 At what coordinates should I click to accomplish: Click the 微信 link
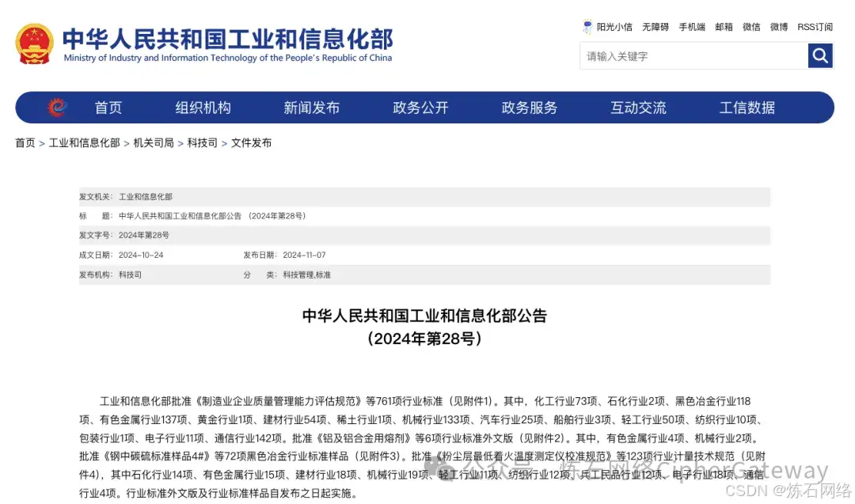[x=751, y=27]
